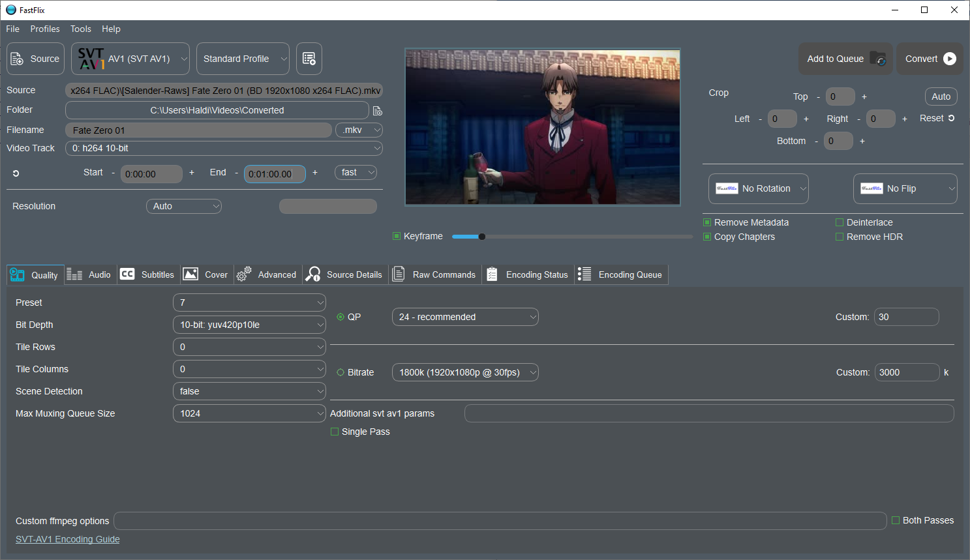
Task: Click the SVT AV1 encoder logo
Action: coord(91,59)
